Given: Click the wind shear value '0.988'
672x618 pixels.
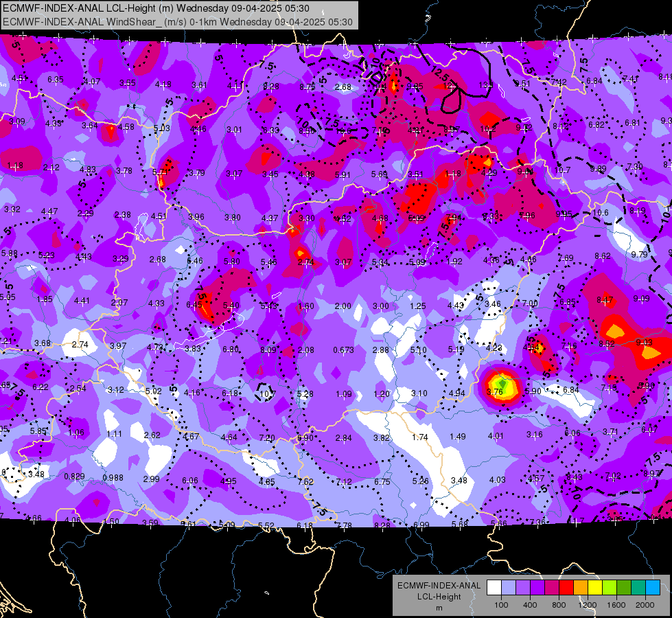Looking at the screenshot, I should 113,477.
